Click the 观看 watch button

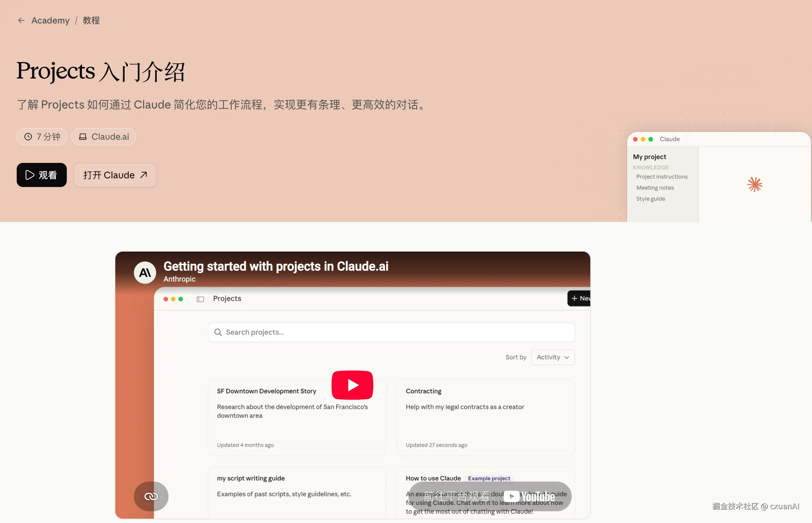(41, 175)
